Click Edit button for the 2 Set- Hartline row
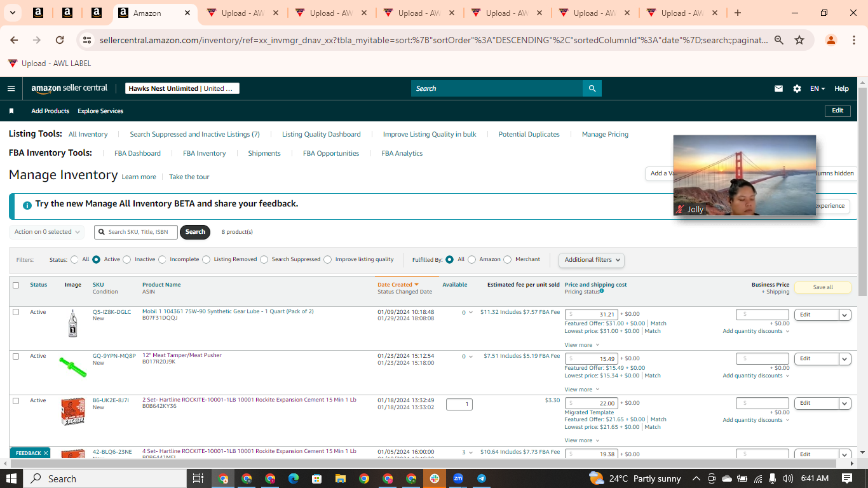Screen dimensions: 868x488 click(x=817, y=403)
